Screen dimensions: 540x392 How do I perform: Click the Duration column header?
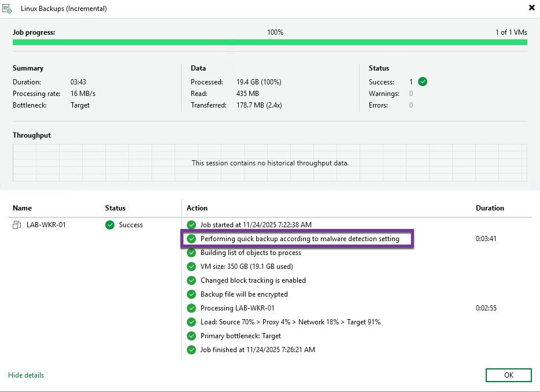[490, 208]
